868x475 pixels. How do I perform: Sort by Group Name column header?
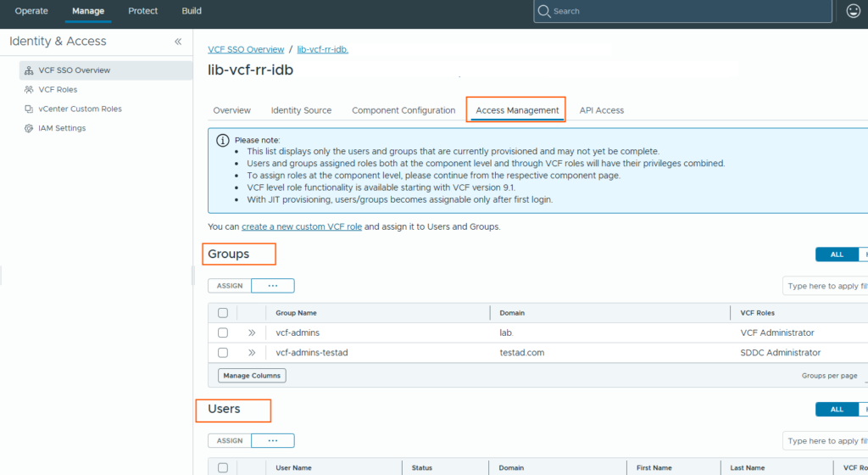point(296,313)
